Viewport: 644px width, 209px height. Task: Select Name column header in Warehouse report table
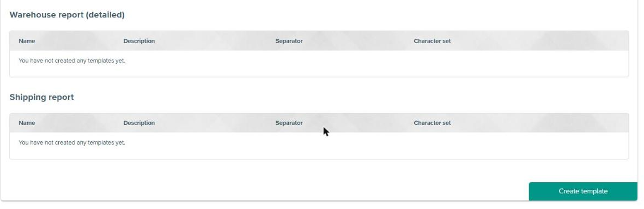click(x=27, y=41)
